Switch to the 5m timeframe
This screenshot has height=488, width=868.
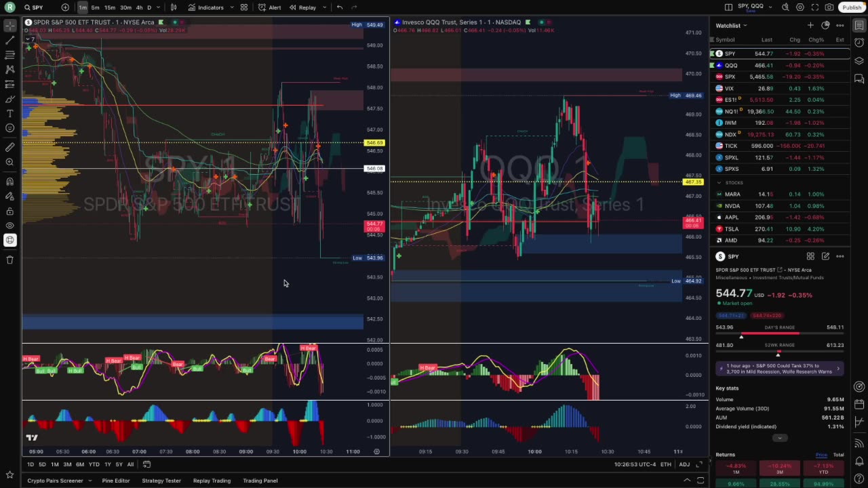[95, 7]
